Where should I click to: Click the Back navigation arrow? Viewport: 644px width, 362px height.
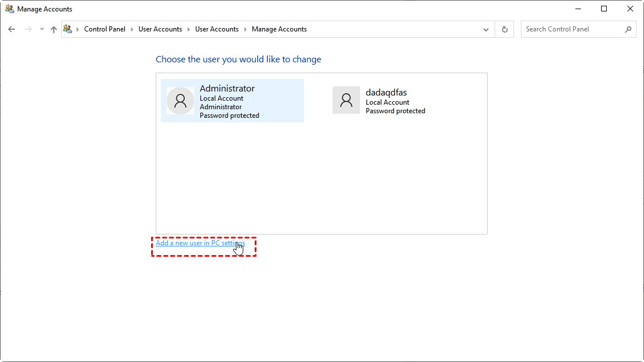pos(11,29)
